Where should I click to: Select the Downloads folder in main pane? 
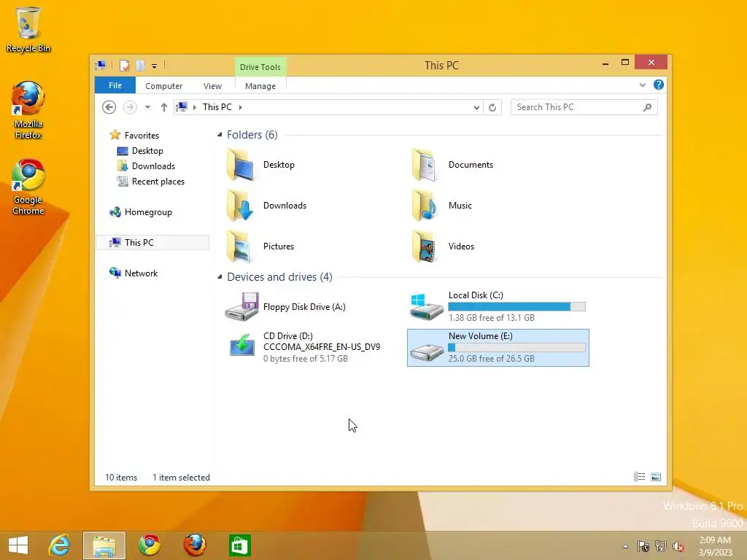coord(266,206)
